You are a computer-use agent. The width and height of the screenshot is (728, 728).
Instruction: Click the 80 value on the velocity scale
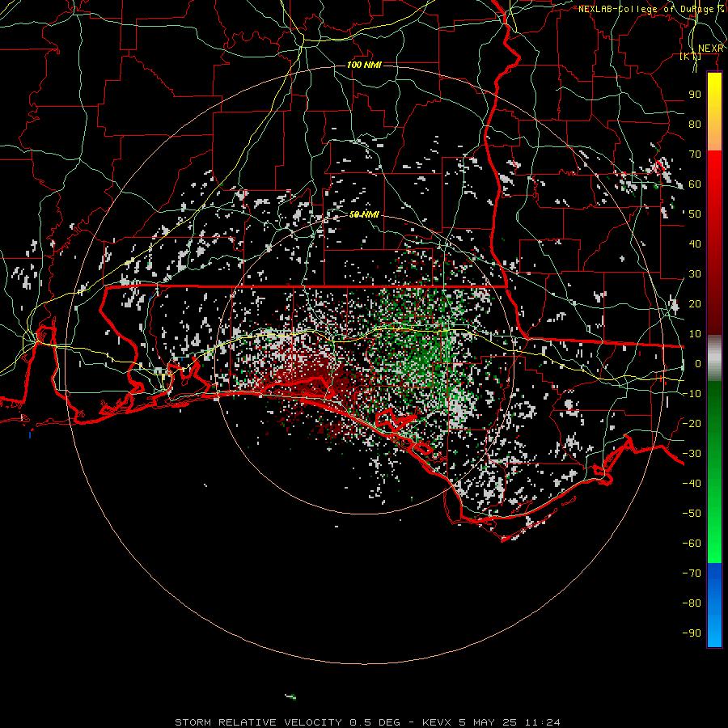(695, 124)
